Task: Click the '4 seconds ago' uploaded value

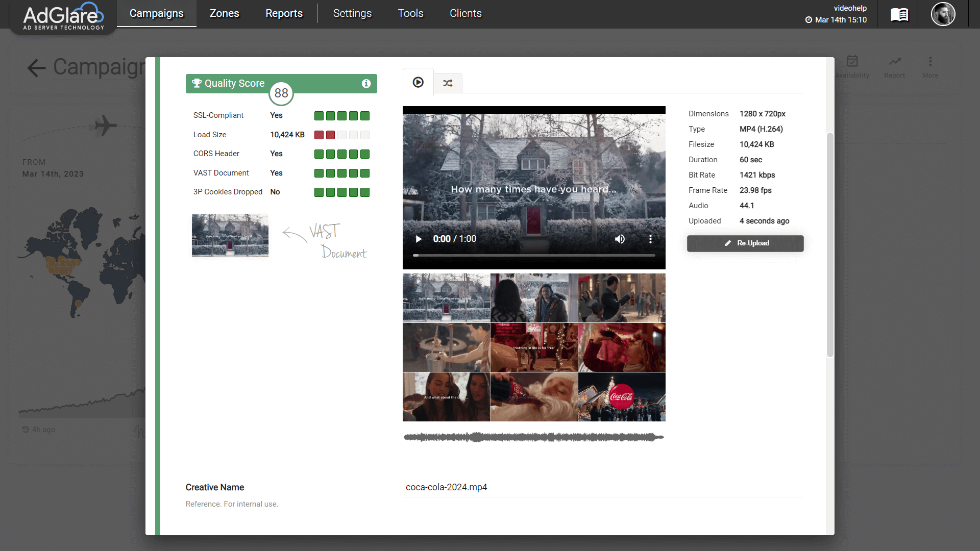Action: (x=764, y=221)
